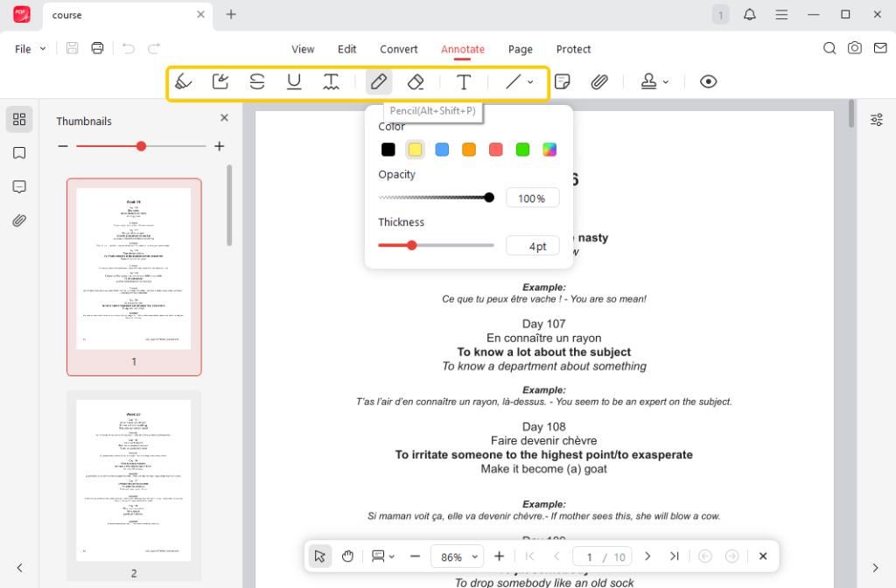Choose the yellow color swatch
Screen dimensions: 896x588
[x=415, y=150]
